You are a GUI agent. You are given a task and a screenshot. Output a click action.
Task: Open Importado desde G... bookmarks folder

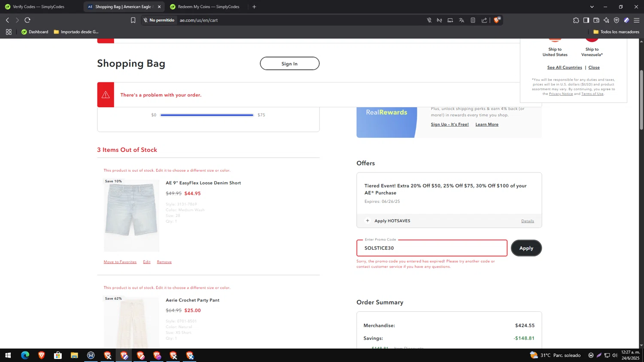(x=76, y=32)
